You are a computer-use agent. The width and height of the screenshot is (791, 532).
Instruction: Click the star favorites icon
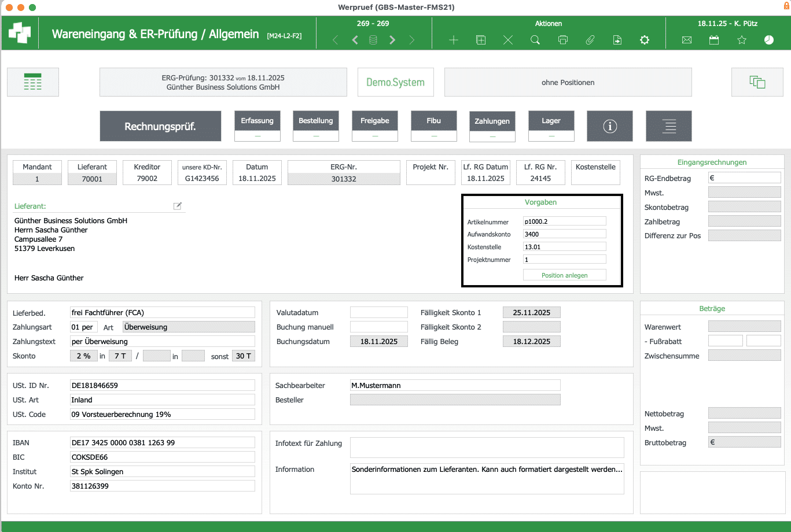tap(742, 40)
